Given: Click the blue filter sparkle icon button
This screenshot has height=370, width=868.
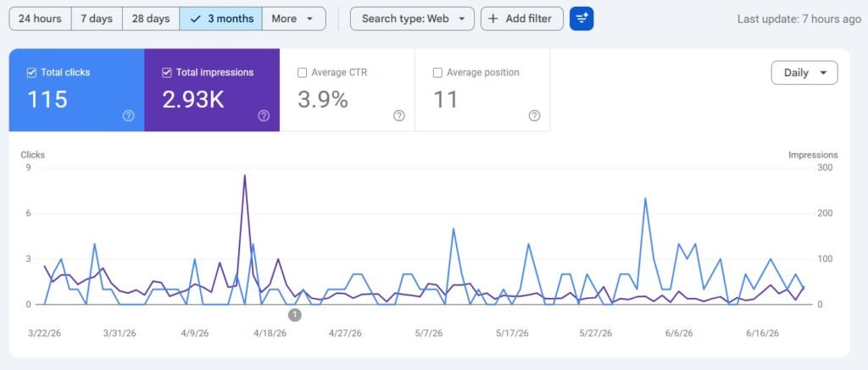Looking at the screenshot, I should click(581, 19).
